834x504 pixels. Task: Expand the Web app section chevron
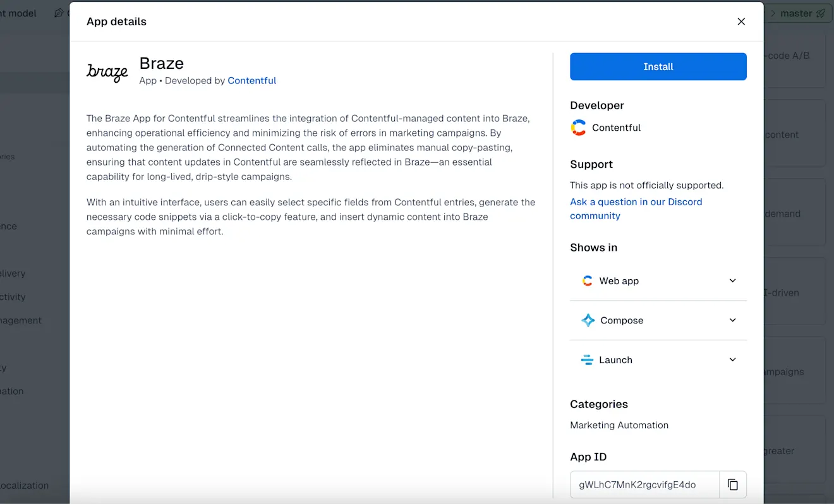[x=733, y=280]
